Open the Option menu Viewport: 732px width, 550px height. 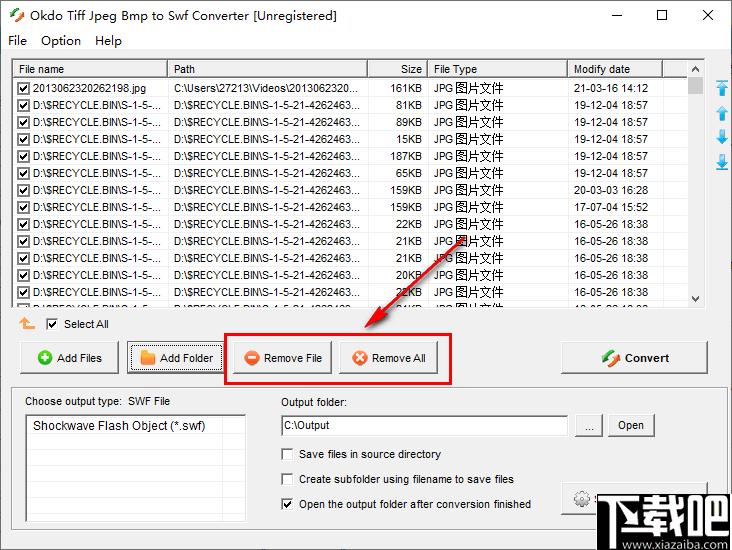(61, 41)
